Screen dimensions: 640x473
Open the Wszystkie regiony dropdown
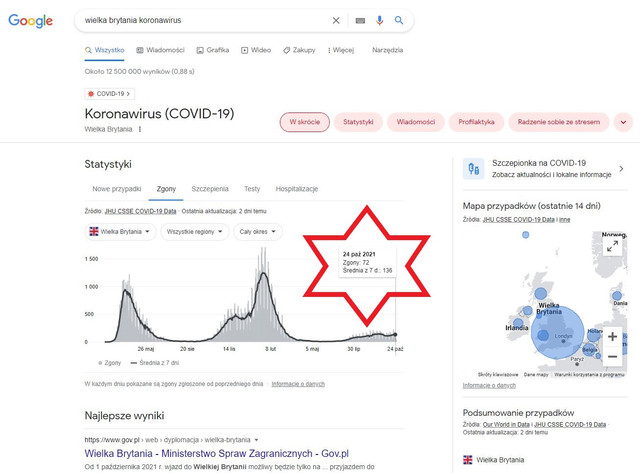(195, 232)
